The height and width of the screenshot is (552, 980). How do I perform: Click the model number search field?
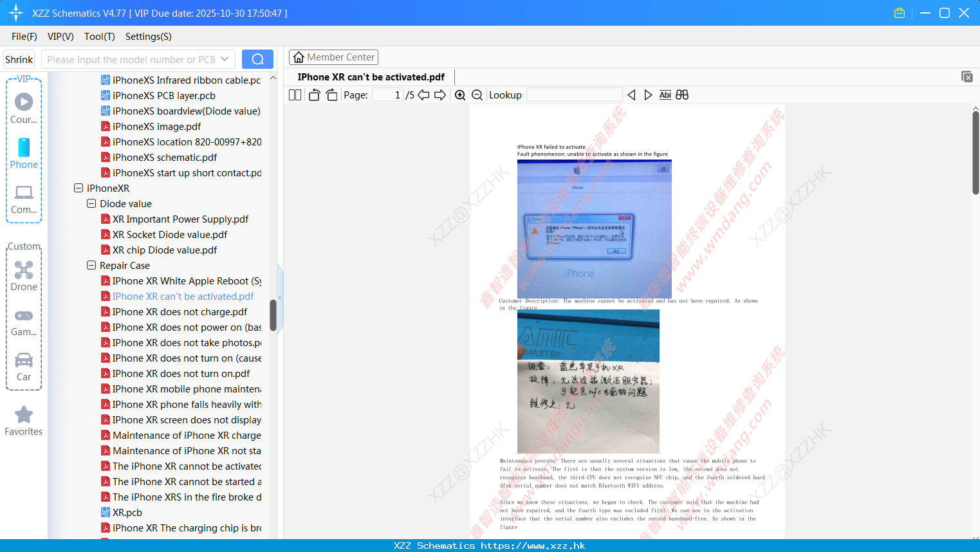click(131, 59)
